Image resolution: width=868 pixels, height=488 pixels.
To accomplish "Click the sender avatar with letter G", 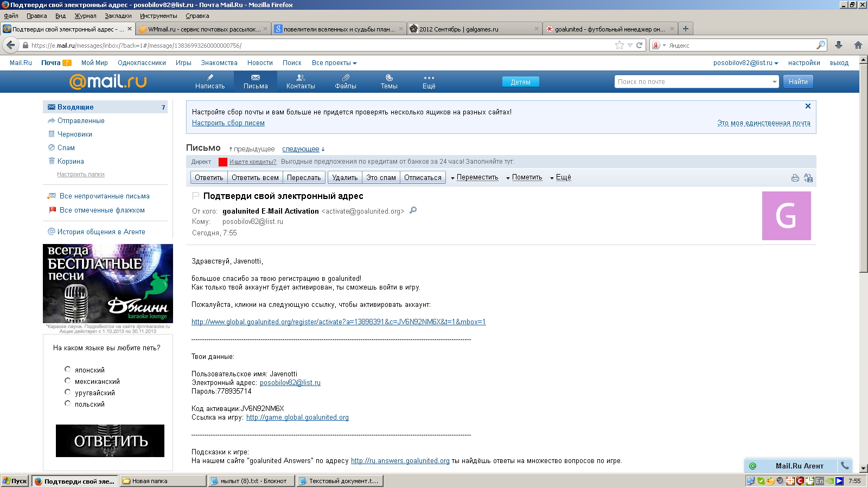I will 787,216.
